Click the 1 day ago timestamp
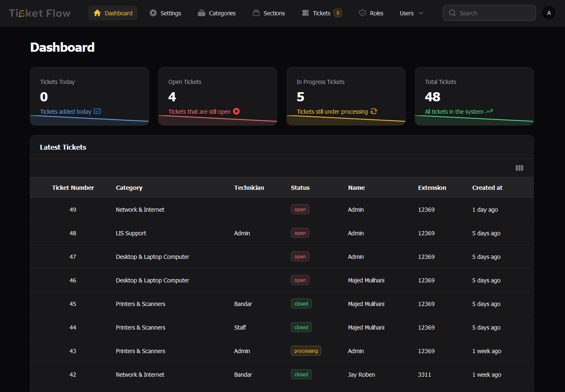Image resolution: width=565 pixels, height=392 pixels. pyautogui.click(x=485, y=210)
